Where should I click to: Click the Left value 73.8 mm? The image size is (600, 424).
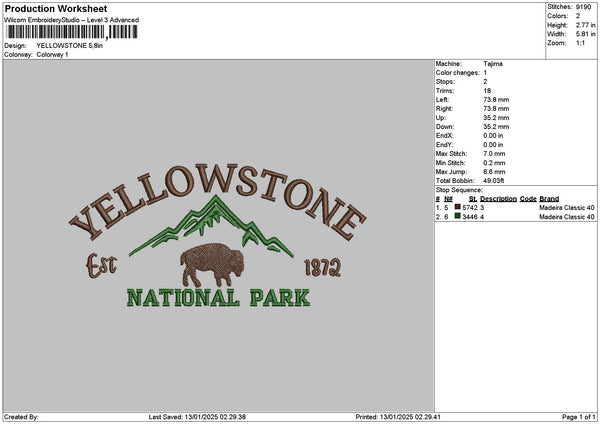(x=496, y=99)
